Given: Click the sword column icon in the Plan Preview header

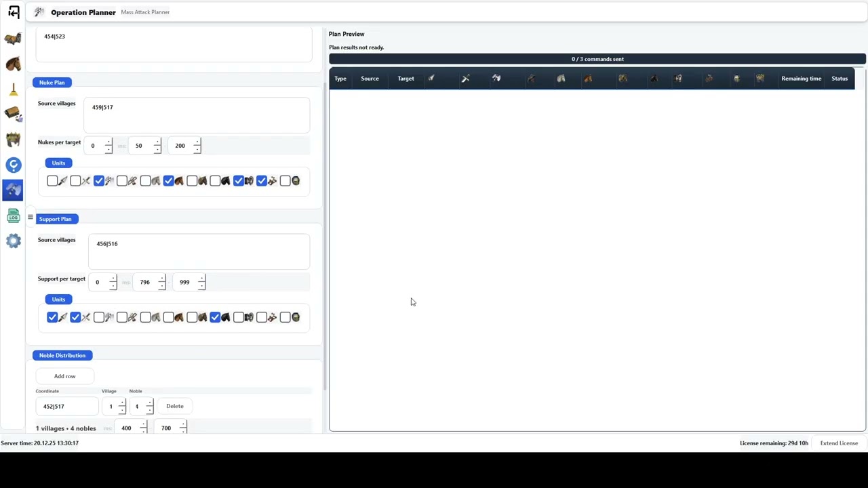Looking at the screenshot, I should point(465,79).
